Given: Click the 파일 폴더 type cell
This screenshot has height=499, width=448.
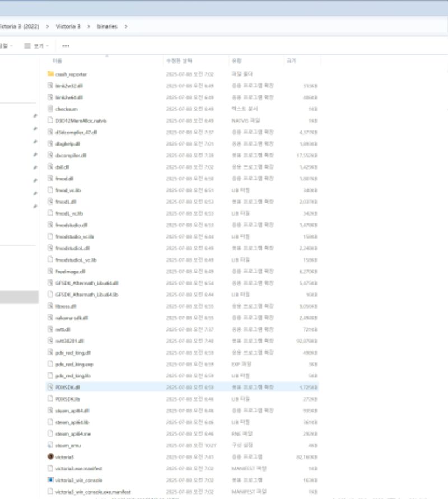Looking at the screenshot, I should 242,74.
